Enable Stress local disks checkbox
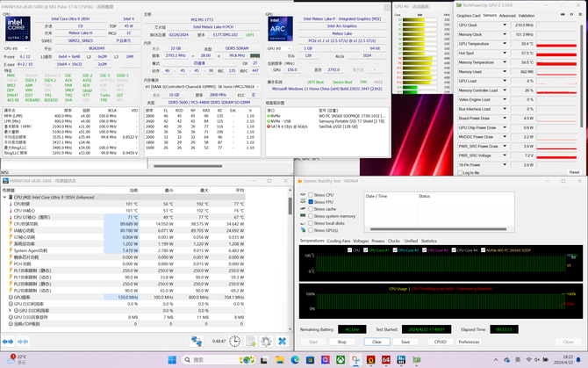588x368 pixels. tap(311, 223)
